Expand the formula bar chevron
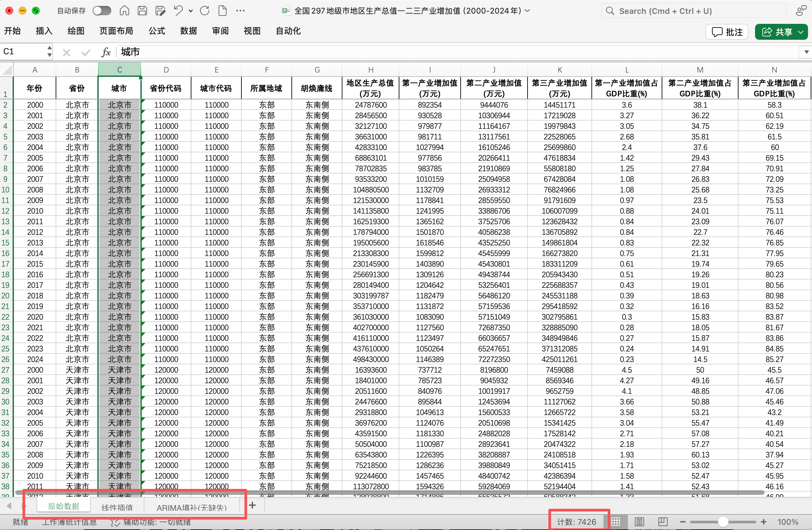 [806, 52]
